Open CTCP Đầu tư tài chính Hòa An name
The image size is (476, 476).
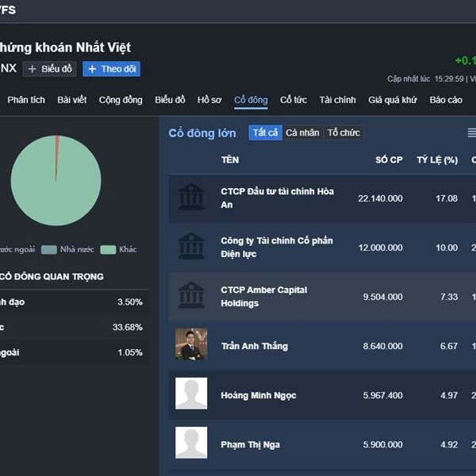tap(277, 198)
